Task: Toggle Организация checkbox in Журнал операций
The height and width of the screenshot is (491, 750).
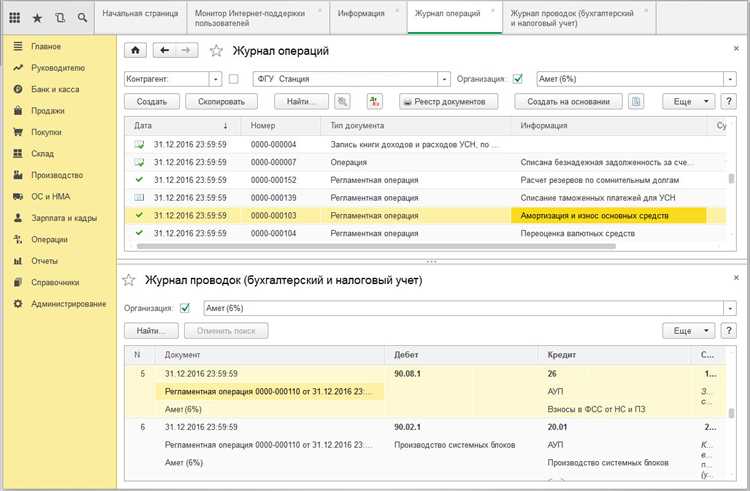Action: coord(518,79)
